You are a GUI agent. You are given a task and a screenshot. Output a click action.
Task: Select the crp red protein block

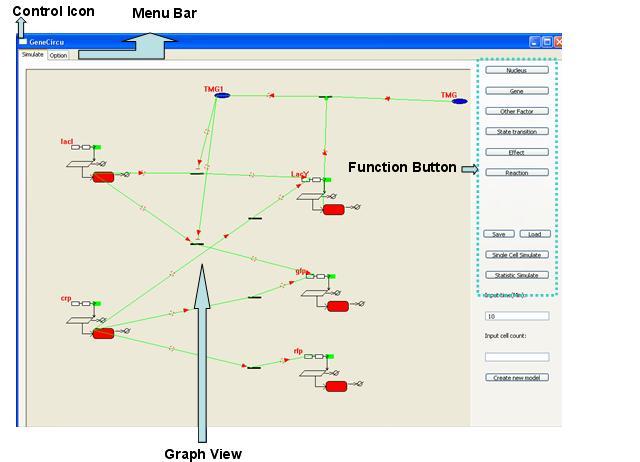click(x=102, y=333)
